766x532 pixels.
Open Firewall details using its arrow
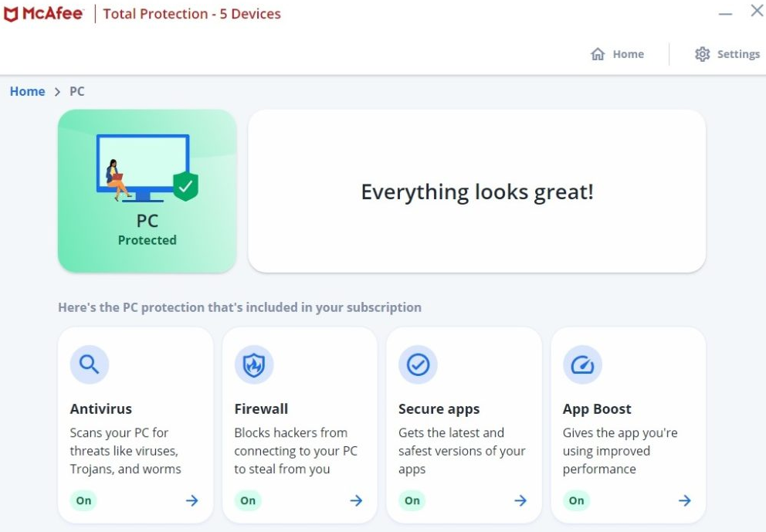356,500
